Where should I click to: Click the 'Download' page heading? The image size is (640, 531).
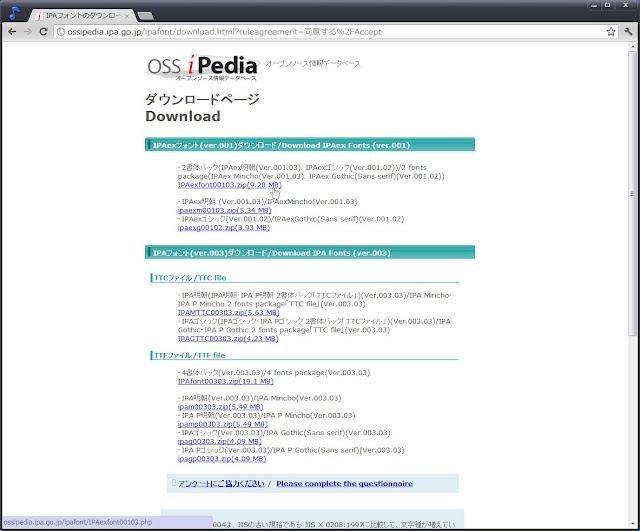183,116
